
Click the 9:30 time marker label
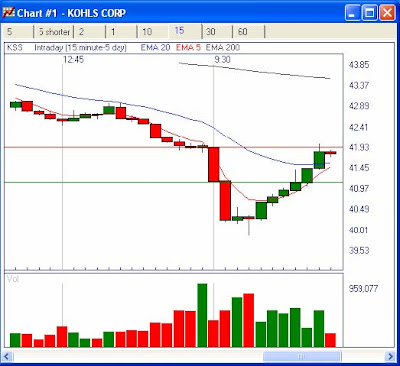[222, 60]
